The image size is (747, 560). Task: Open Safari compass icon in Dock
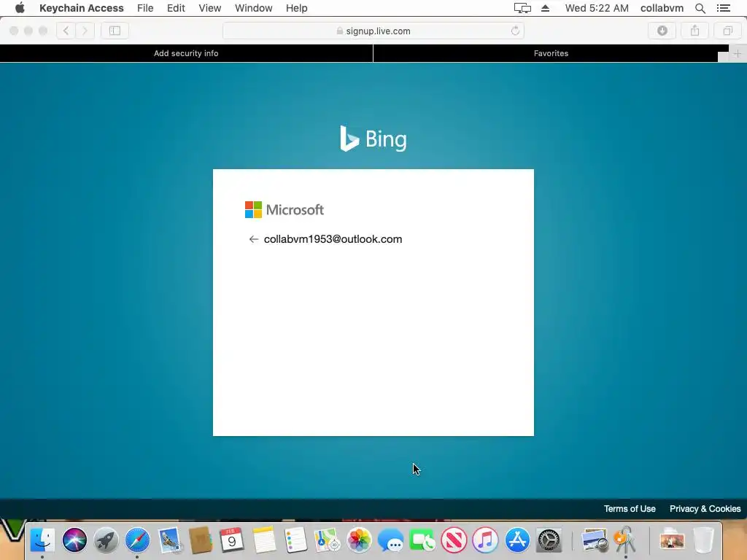pos(137,540)
